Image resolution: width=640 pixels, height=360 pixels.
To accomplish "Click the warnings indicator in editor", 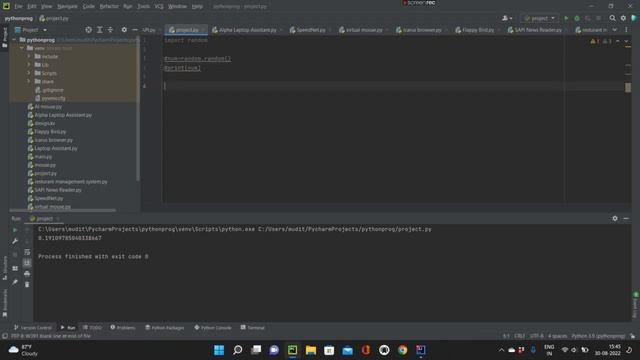I will [600, 41].
